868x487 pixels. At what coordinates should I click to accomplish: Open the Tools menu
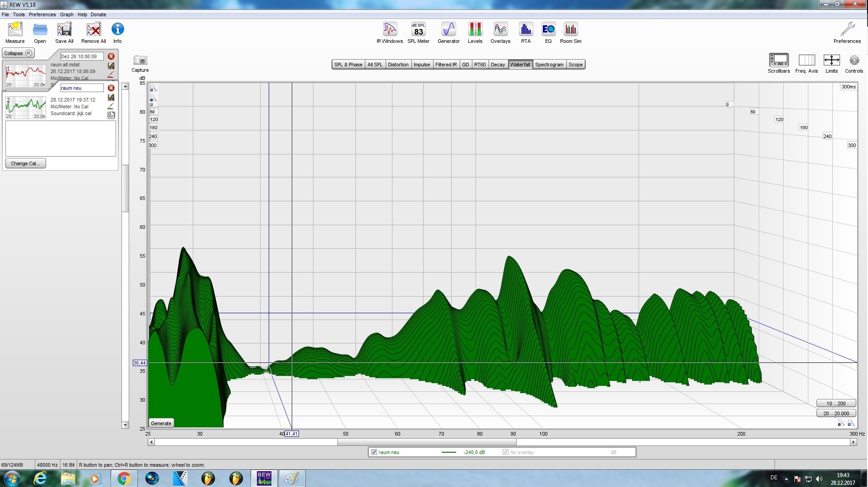point(19,14)
